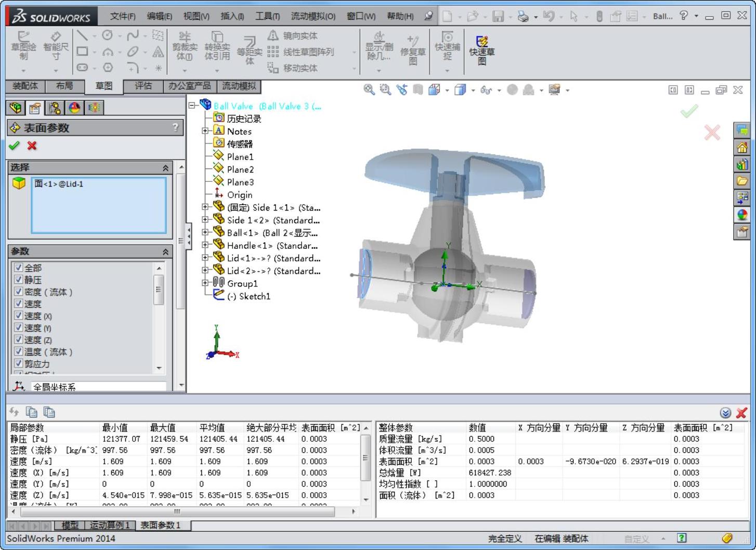Click the Move Entities (移动实体) tool
The image size is (756, 550).
coord(293,68)
